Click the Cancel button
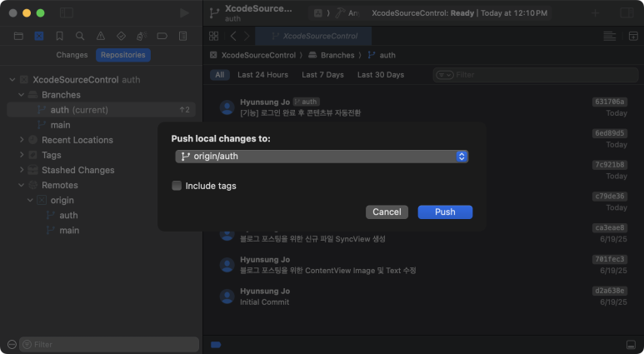This screenshot has height=354, width=644. (387, 212)
